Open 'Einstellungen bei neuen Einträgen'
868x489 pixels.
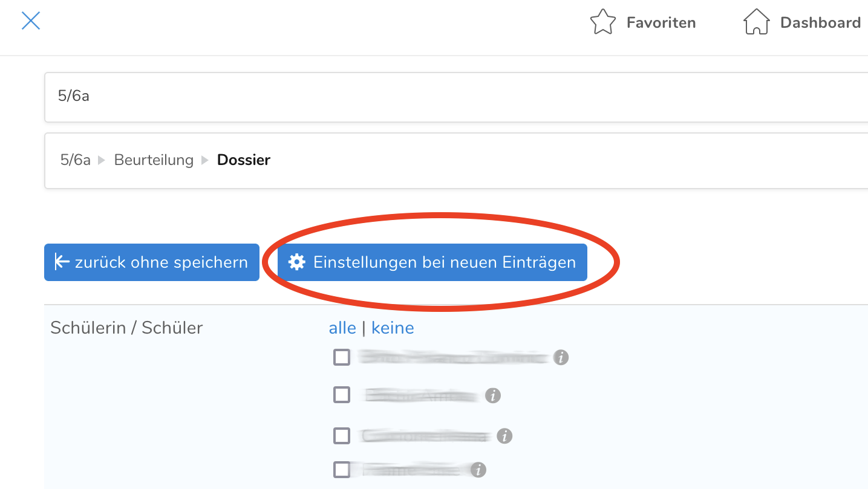point(432,262)
